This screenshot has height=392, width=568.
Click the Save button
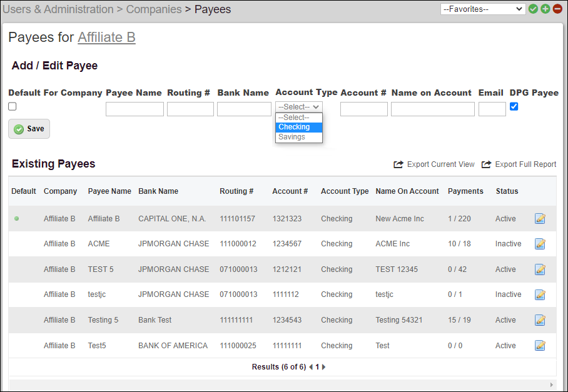point(29,129)
